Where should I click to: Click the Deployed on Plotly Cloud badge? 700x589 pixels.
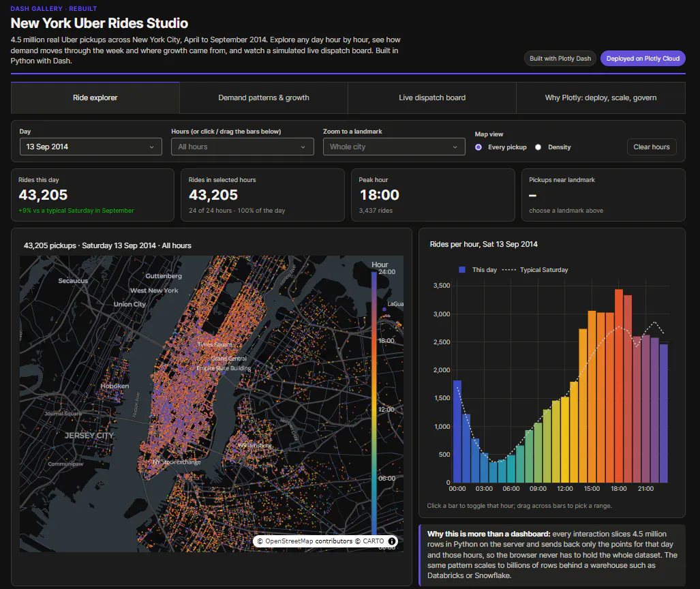click(x=643, y=59)
